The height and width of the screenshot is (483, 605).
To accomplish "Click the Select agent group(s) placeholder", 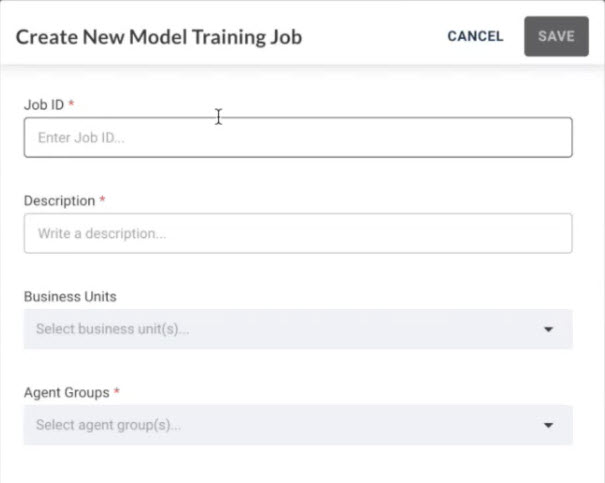I will click(108, 425).
